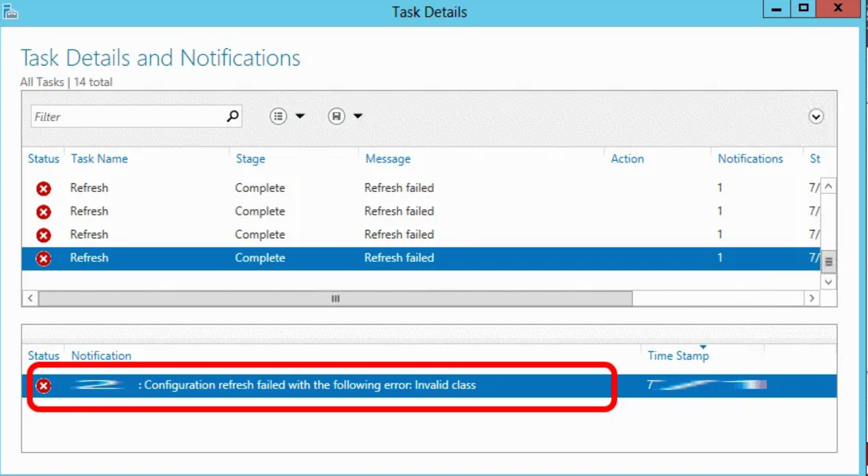Select the third Refresh task's Complete stage cell

click(x=260, y=234)
